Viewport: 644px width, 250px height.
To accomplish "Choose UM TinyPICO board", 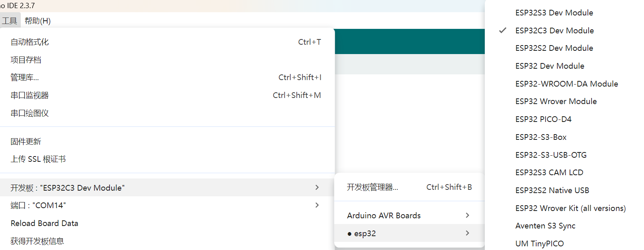I will [x=565, y=243].
